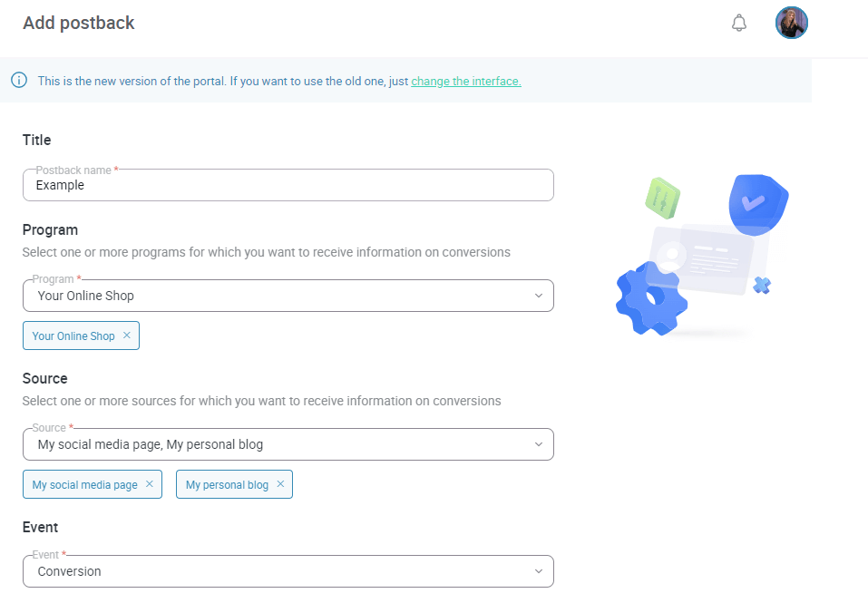Click the info icon in the banner
Viewport: 868px width, 603px height.
19,81
